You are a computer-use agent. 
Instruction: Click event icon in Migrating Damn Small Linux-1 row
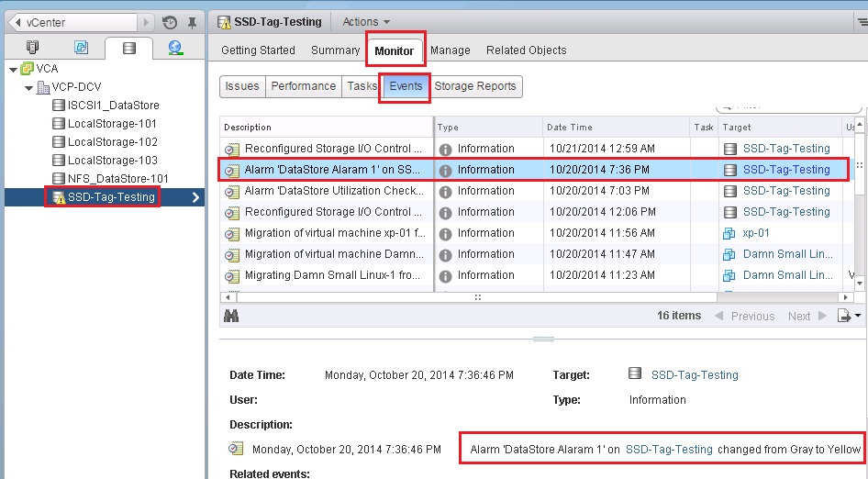coord(231,275)
